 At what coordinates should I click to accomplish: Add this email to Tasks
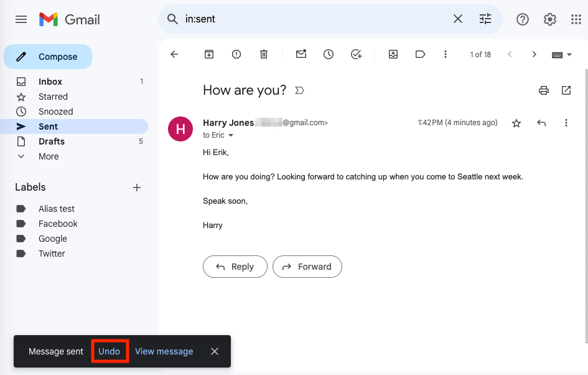pos(356,54)
